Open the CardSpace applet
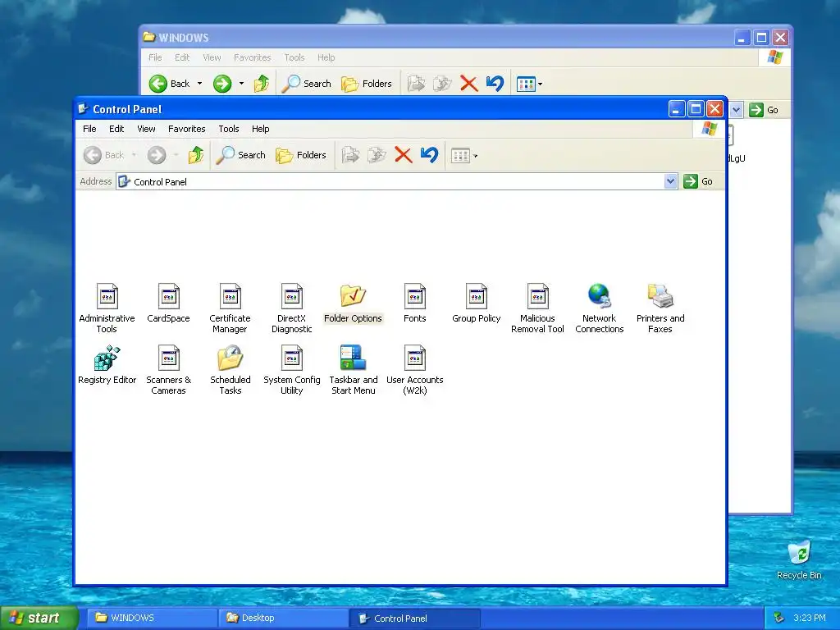This screenshot has width=840, height=630. [168, 304]
